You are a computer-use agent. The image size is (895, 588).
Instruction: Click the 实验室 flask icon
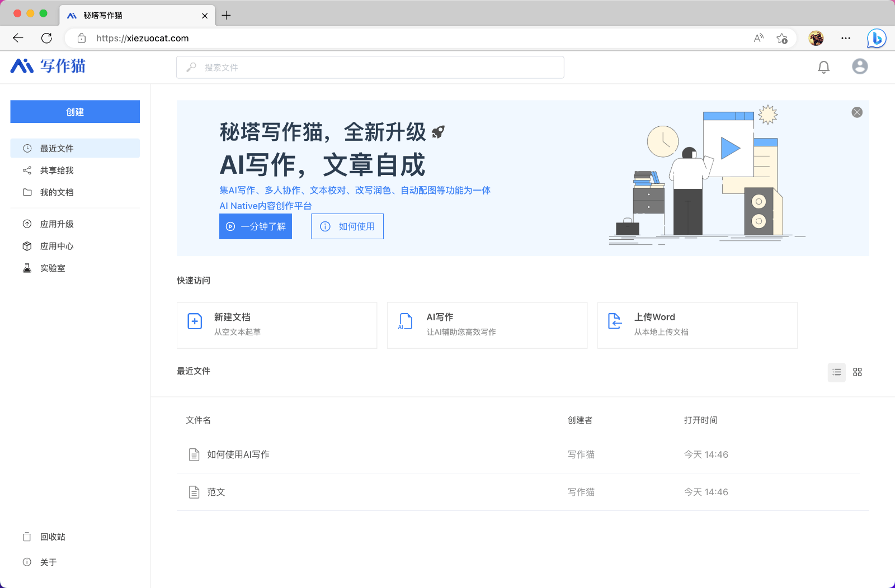pyautogui.click(x=27, y=268)
